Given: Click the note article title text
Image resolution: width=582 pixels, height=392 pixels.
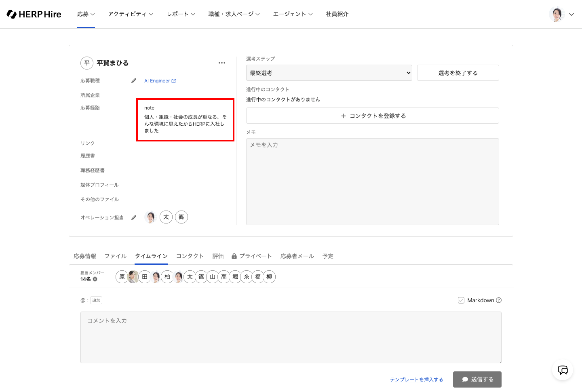Looking at the screenshot, I should click(186, 124).
